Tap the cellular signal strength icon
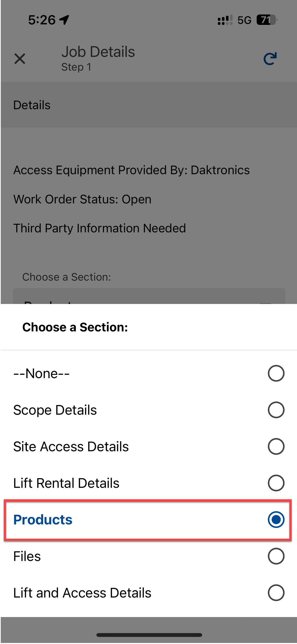The width and height of the screenshot is (297, 644). (x=225, y=20)
